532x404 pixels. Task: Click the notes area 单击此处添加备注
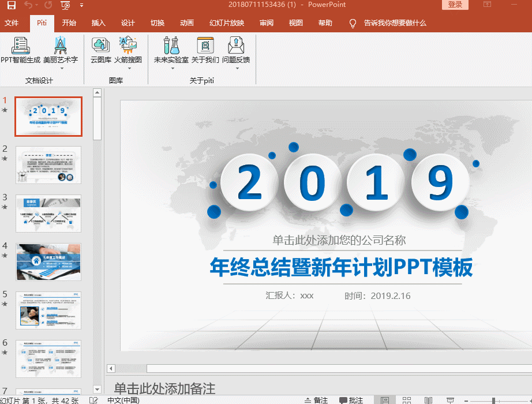point(164,388)
